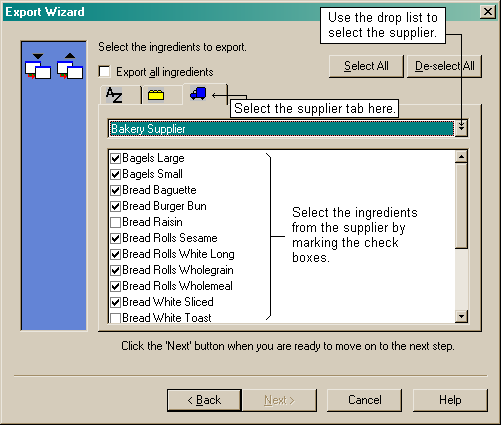Uncheck the Bagels Small checkbox
This screenshot has height=425, width=501.
coord(115,174)
